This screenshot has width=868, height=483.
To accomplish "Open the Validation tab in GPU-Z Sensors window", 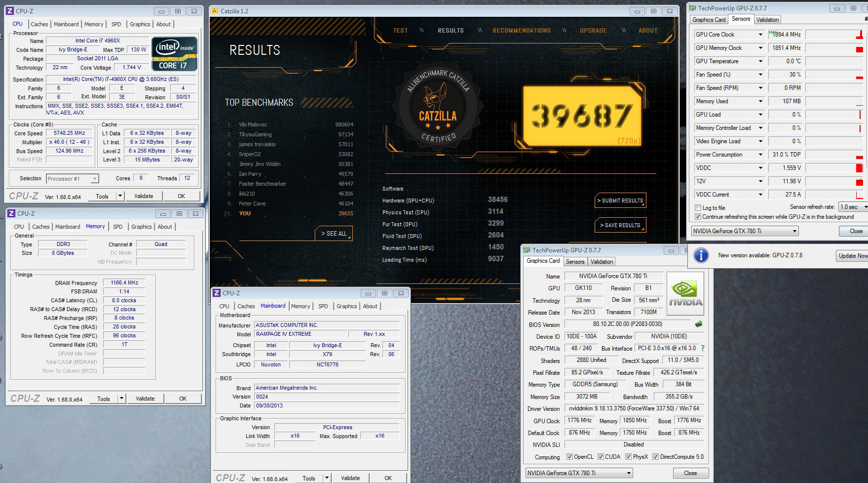I will tap(767, 20).
